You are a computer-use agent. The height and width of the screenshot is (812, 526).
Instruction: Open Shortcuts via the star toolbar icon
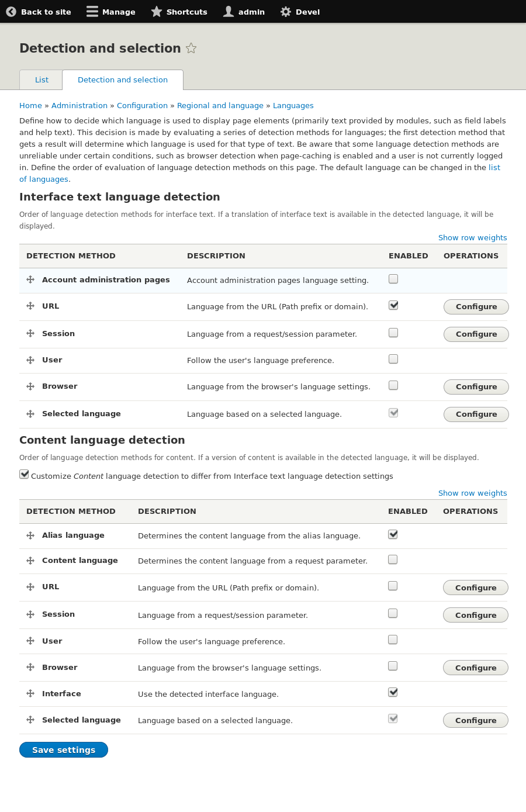coord(155,11)
